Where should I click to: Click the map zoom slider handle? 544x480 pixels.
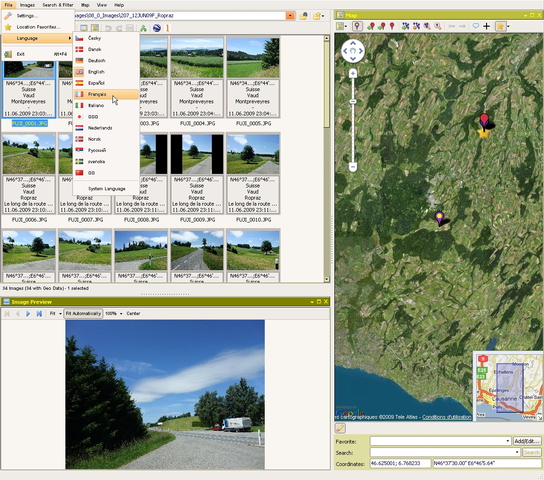click(x=353, y=101)
